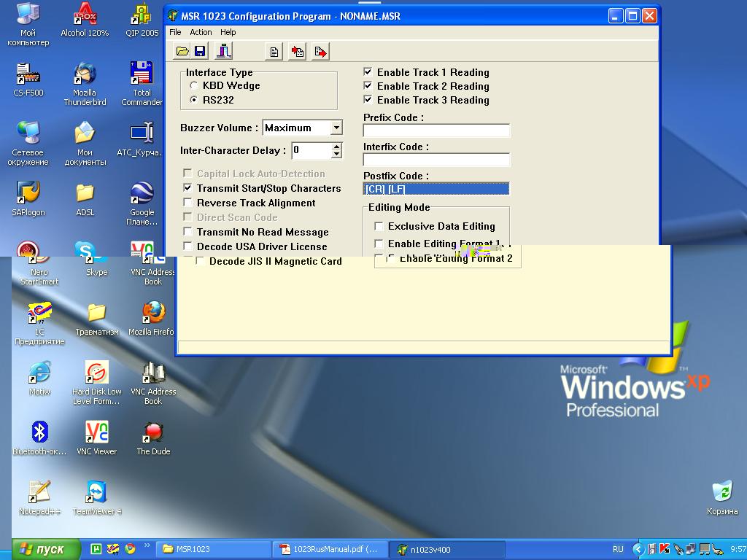The height and width of the screenshot is (560, 747).
Task: Expand quick launch chevron in taskbar
Action: tap(147, 545)
